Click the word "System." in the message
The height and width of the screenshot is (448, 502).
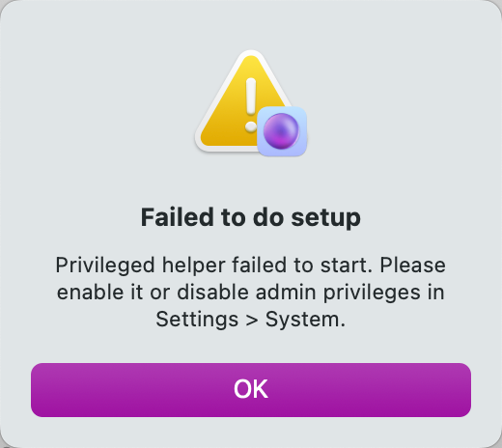(x=305, y=320)
